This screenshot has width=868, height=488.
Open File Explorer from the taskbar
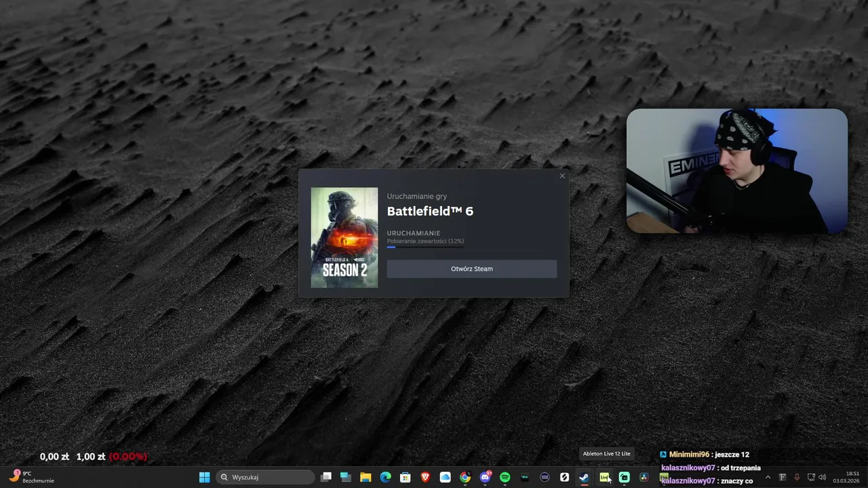coord(366,477)
